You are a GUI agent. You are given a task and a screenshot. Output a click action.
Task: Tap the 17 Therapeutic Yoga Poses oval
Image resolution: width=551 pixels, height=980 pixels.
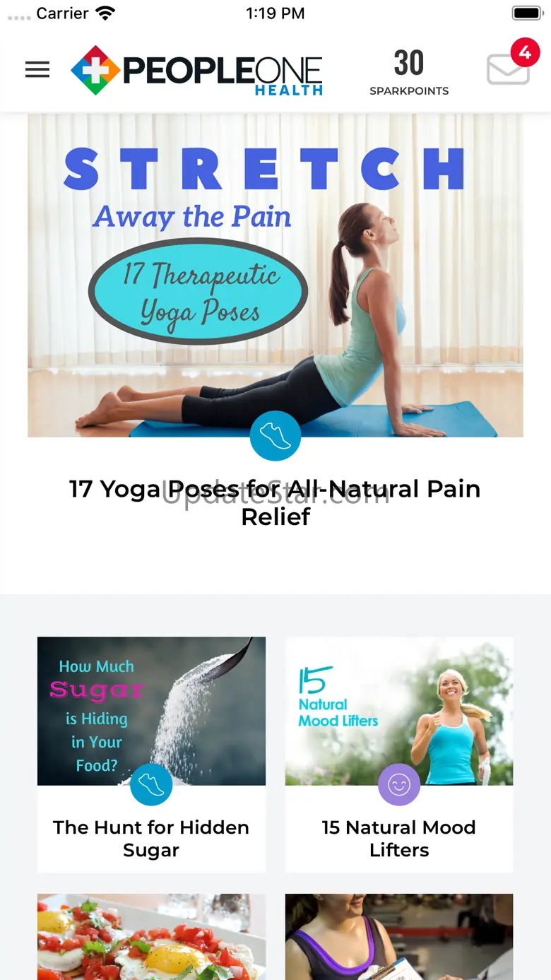point(198,291)
